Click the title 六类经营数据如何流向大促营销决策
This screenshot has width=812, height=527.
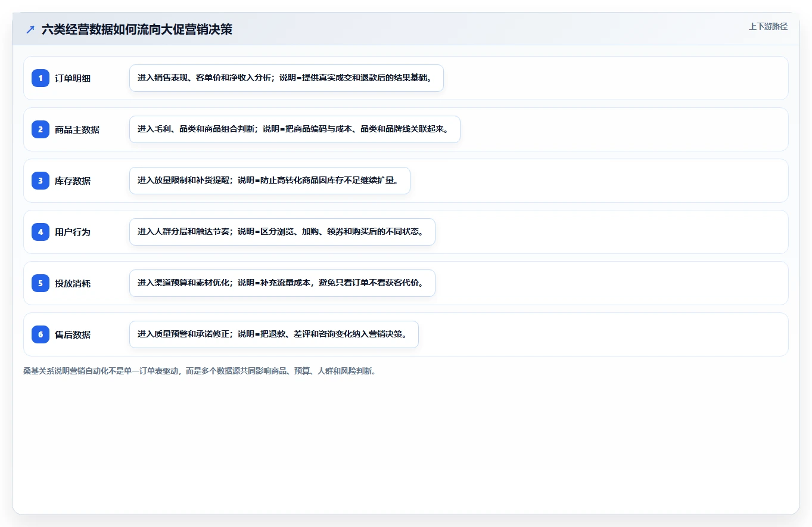tap(137, 30)
